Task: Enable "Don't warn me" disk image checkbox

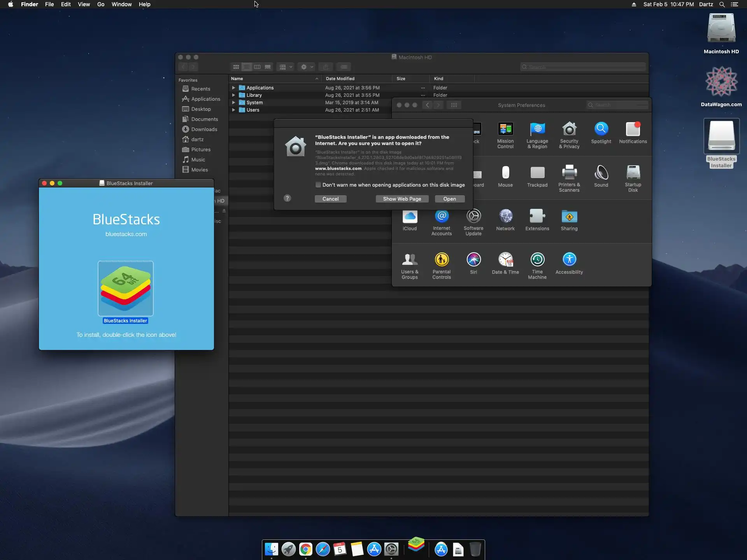Action: 318,185
